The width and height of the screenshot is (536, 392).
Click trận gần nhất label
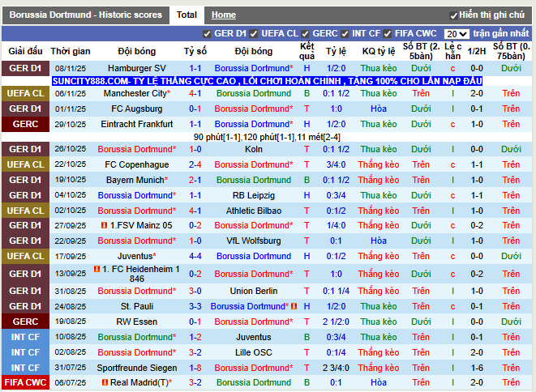501,34
